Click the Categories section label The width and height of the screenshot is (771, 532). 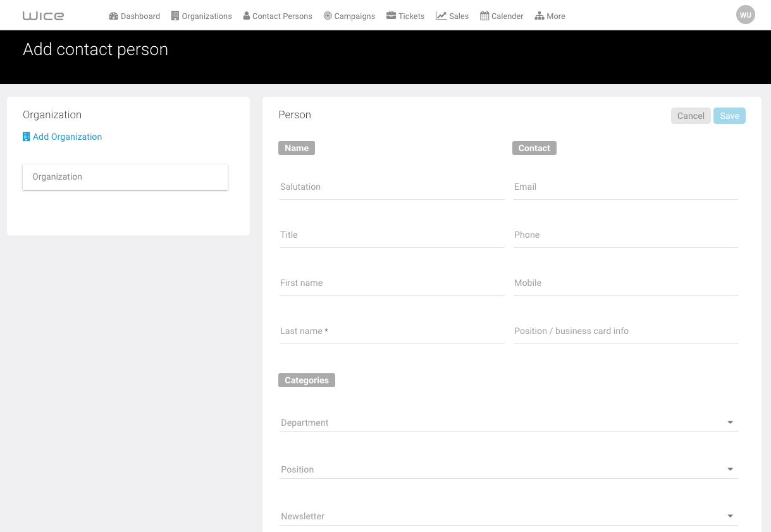(307, 380)
